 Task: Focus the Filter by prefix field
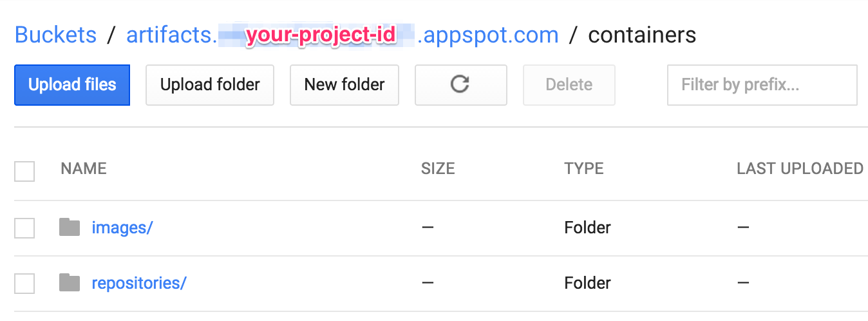(x=762, y=84)
